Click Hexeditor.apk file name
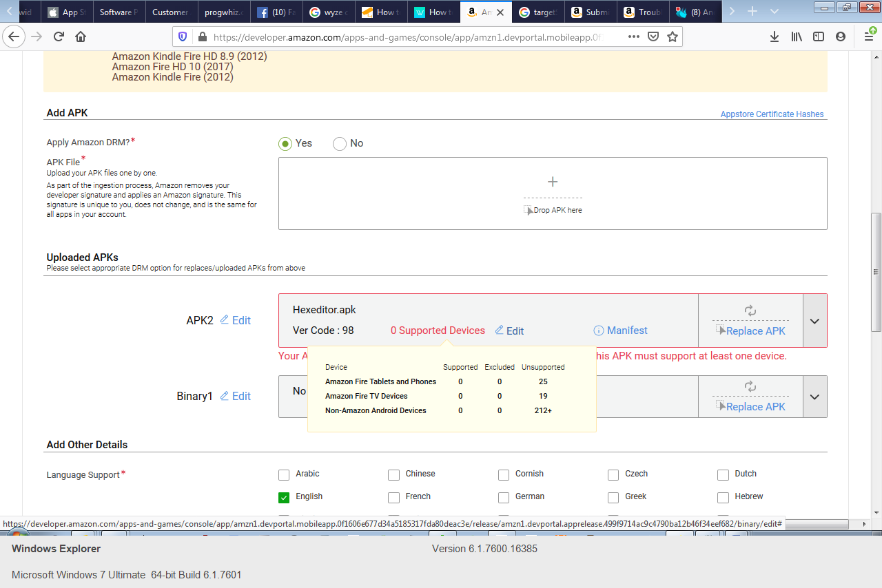 coord(325,310)
